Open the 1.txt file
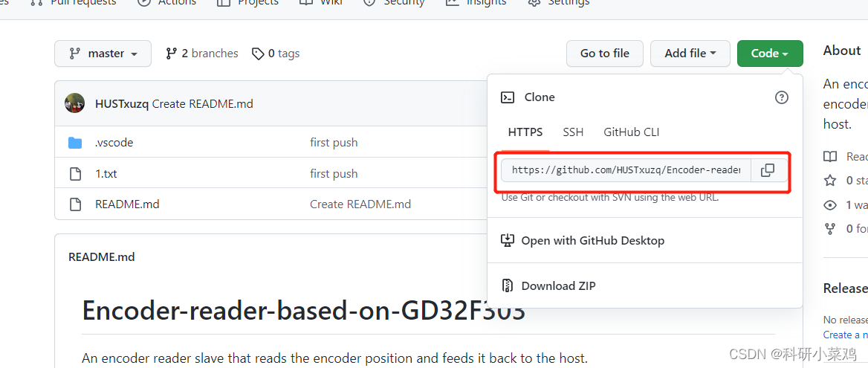Viewport: 868px width, 368px height. (106, 174)
